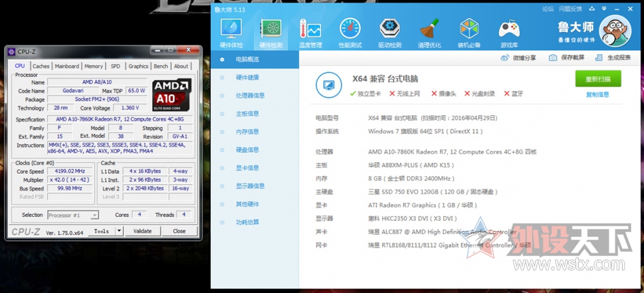Viewport: 644px width, 293px height.
Task: Click the 蓝牙 red X indicator
Action: (x=506, y=94)
